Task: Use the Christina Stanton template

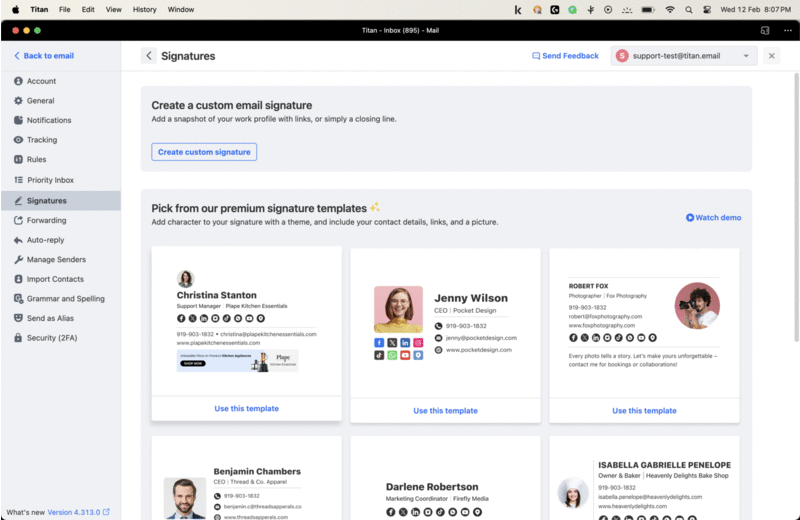Action: click(x=246, y=408)
